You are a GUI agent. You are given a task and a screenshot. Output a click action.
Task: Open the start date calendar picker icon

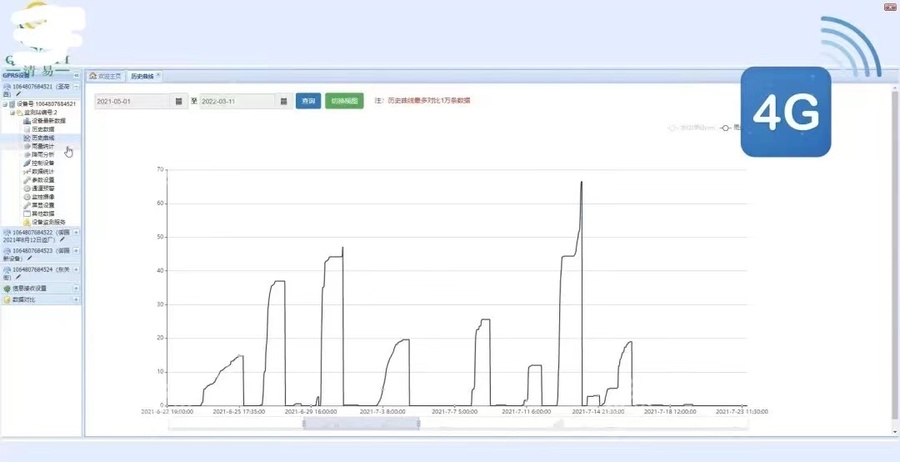(179, 101)
